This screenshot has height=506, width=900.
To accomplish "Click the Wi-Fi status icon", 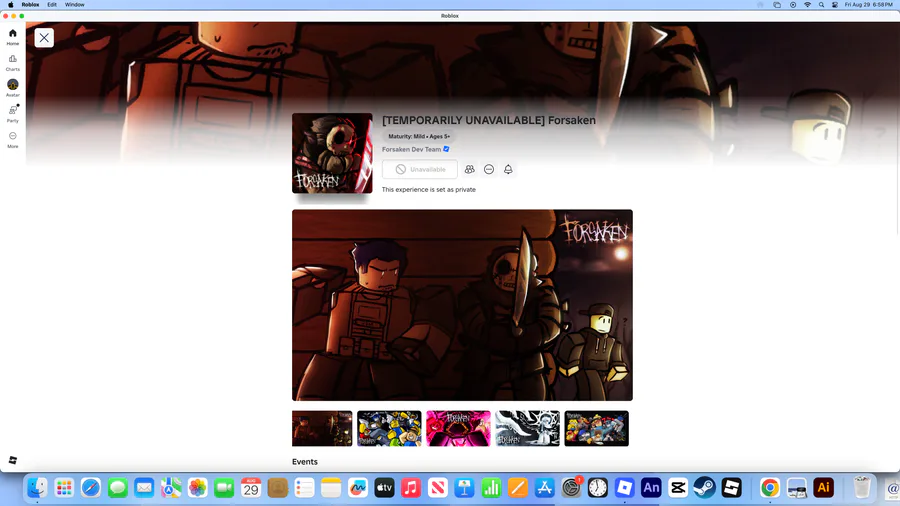I will [807, 5].
